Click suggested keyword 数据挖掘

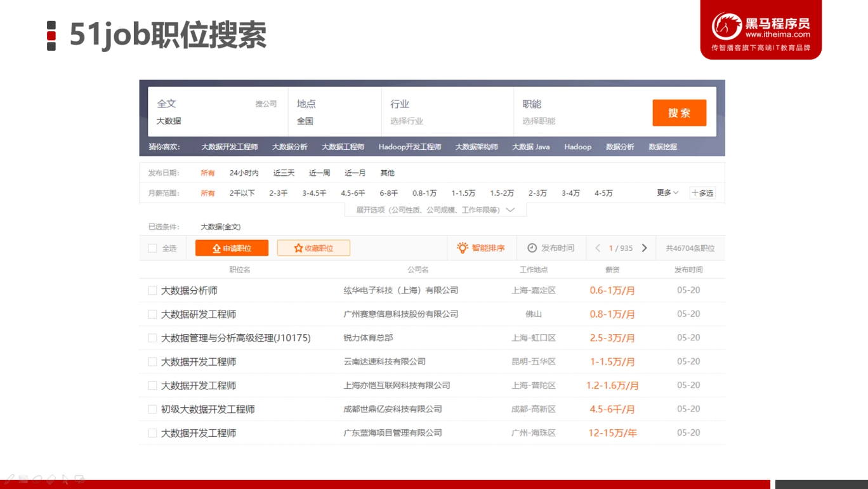tap(662, 147)
